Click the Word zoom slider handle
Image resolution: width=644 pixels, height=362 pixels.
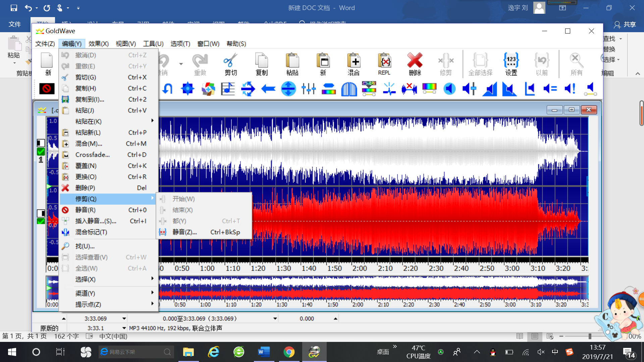pyautogui.click(x=590, y=336)
